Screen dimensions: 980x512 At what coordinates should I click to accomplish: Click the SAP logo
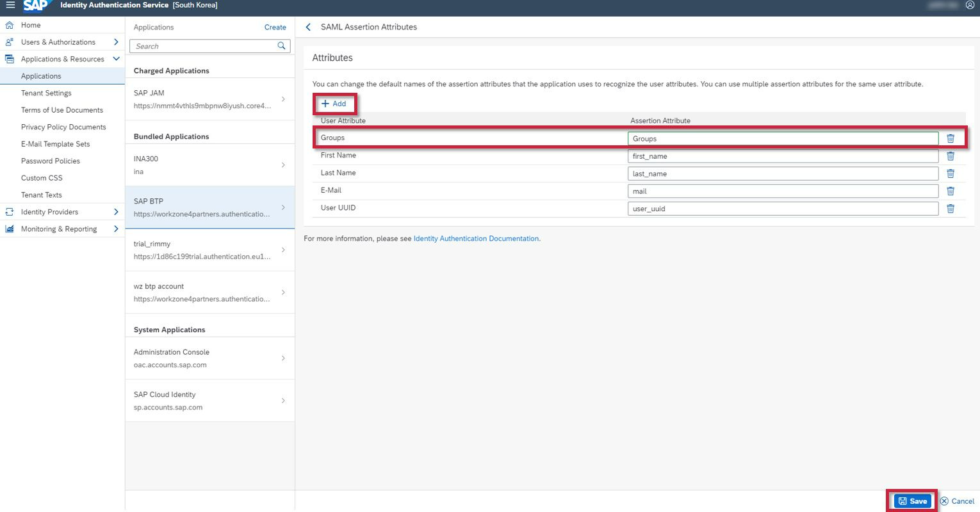pos(36,6)
